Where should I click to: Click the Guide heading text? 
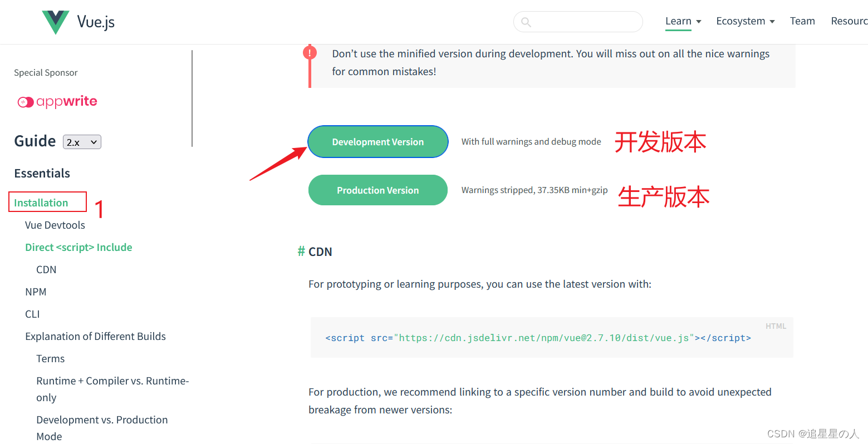click(x=35, y=141)
